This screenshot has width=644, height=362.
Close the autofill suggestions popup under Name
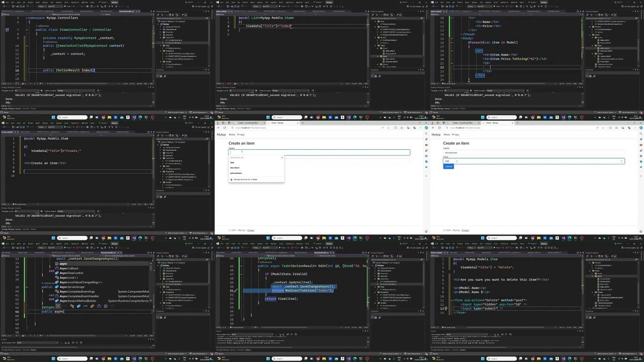coord(282,157)
